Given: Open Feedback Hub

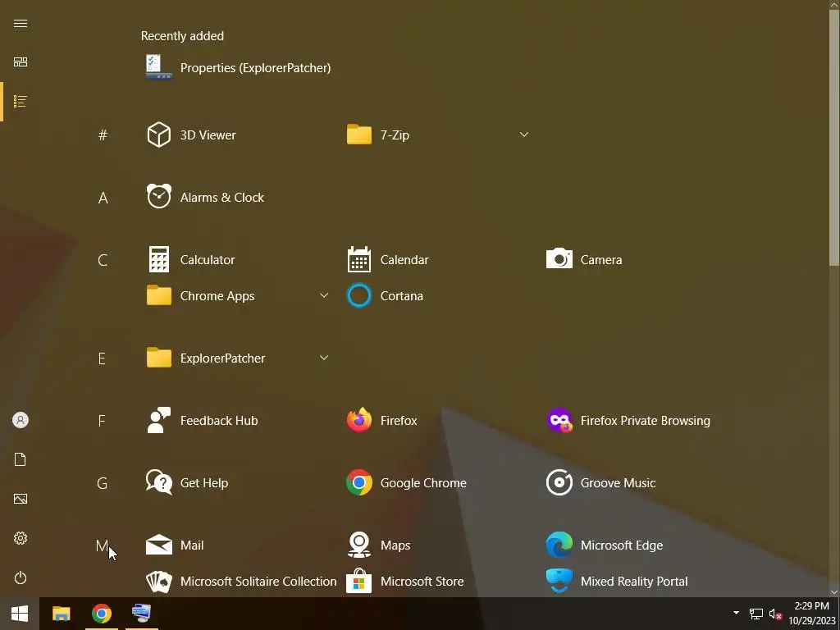Looking at the screenshot, I should (x=203, y=420).
